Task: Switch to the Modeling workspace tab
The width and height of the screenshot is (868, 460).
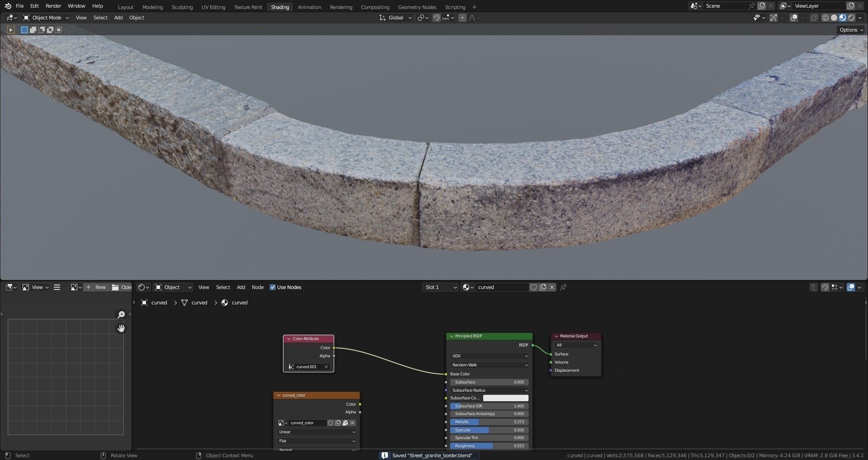Action: pyautogui.click(x=152, y=7)
